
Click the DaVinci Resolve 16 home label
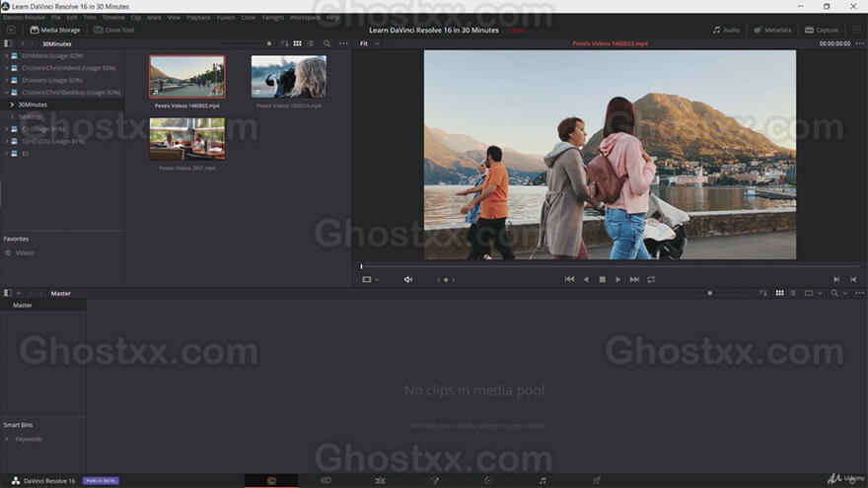pos(49,481)
